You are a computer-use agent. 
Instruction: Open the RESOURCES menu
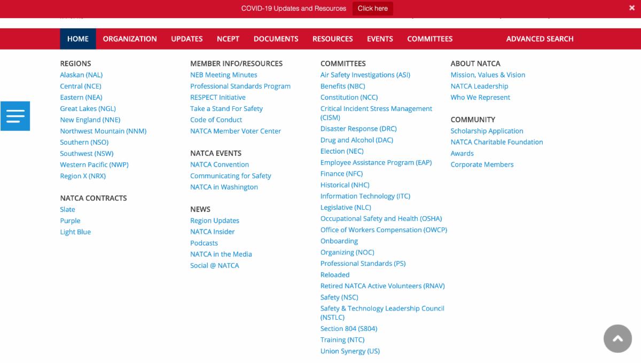point(333,39)
